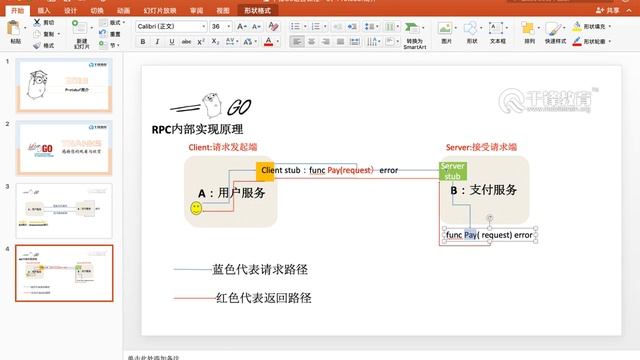The image size is (640, 360).
Task: Increase font size with the larger A icon
Action: pyautogui.click(x=241, y=27)
